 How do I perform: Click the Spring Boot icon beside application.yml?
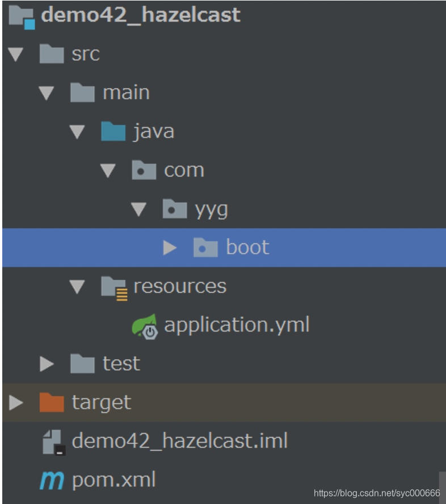point(146,325)
